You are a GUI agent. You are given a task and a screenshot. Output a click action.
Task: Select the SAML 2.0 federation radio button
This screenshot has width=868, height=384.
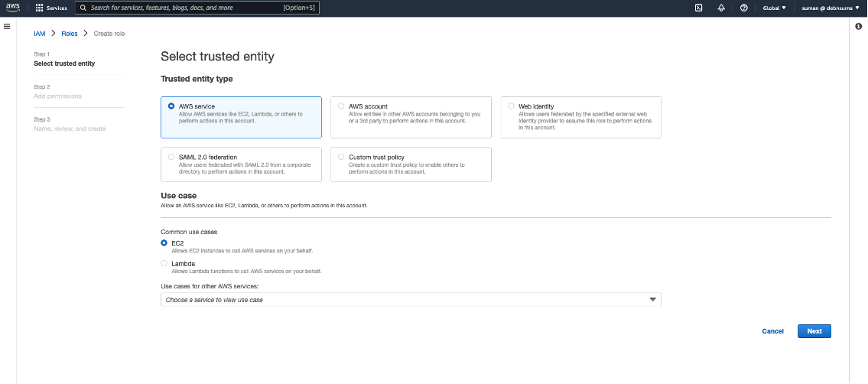(x=171, y=157)
